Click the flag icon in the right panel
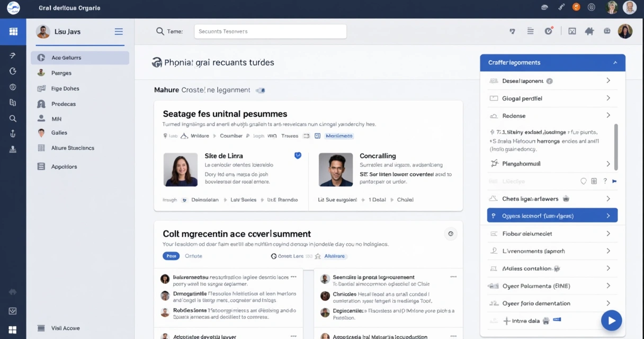Screen dimensions: 644x339 pos(614,181)
